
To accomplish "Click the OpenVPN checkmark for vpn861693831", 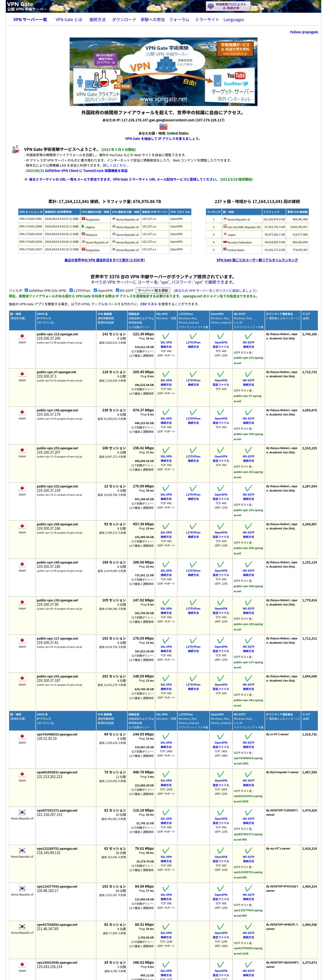I will 221,774.
